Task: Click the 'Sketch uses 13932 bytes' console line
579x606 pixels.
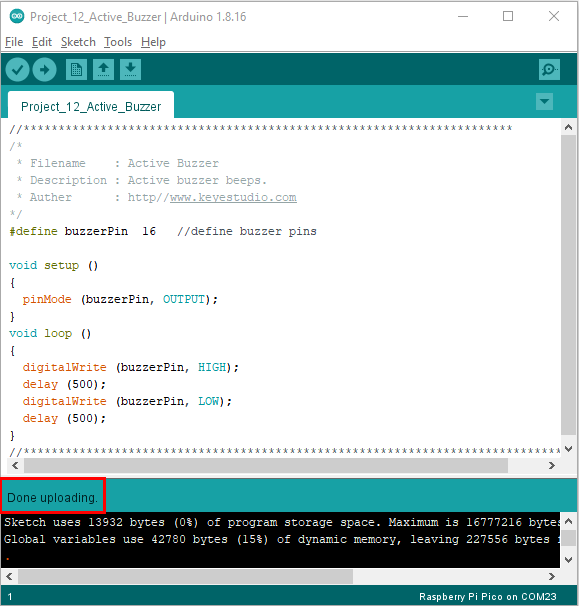Action: [x=281, y=522]
